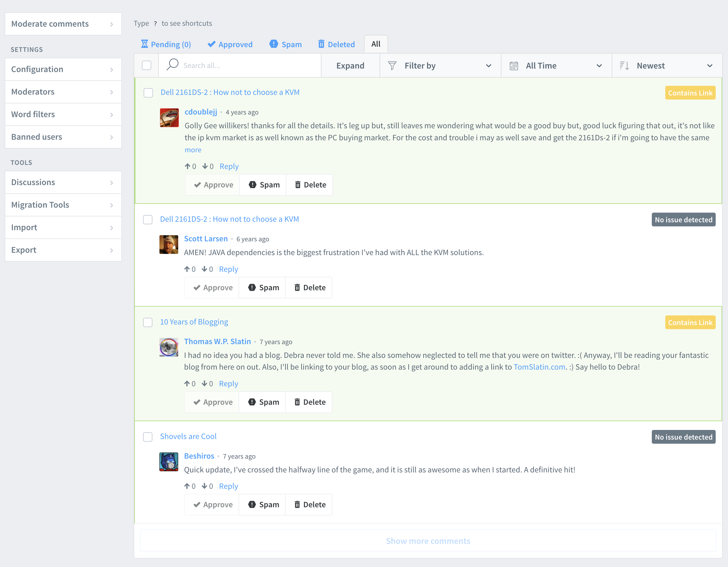Mark cdoublejj's comment as Spam
Image resolution: width=728 pixels, height=567 pixels.
coord(263,185)
